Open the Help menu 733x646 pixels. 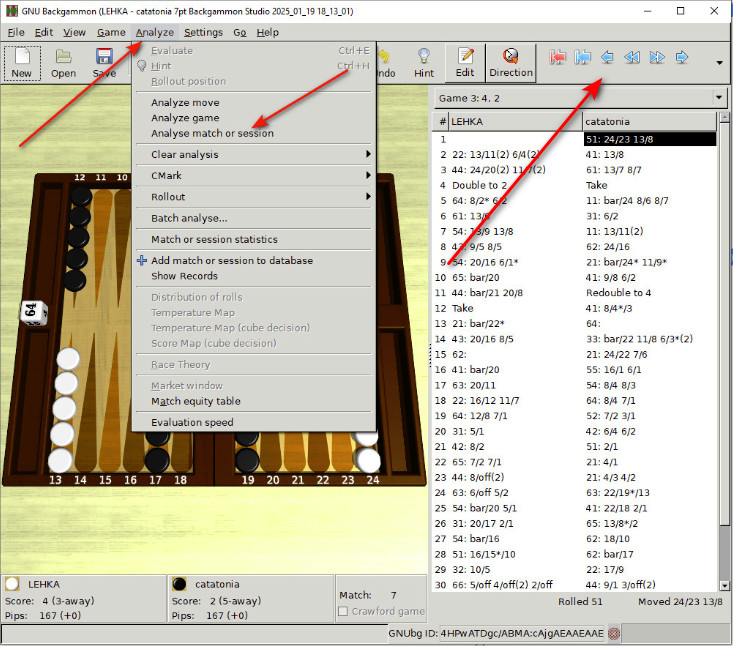click(267, 32)
